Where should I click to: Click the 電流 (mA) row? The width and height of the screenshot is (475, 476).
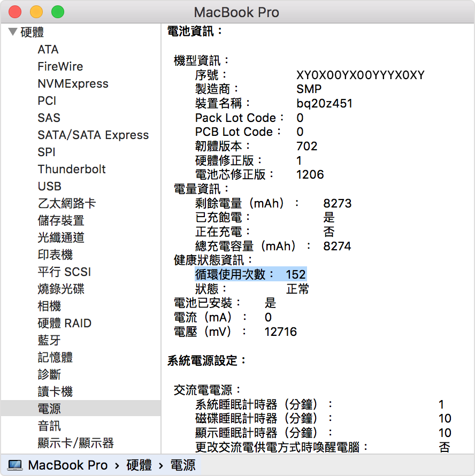pyautogui.click(x=223, y=317)
